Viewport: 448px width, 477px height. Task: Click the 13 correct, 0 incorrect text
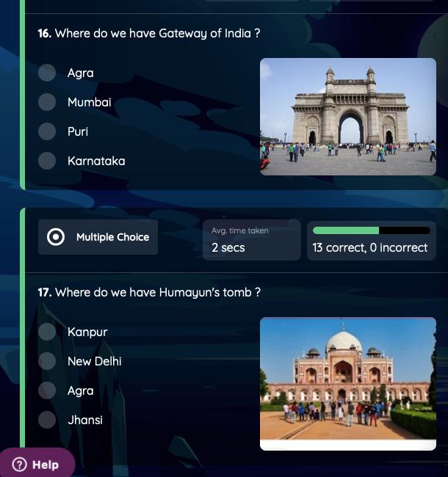pos(369,247)
